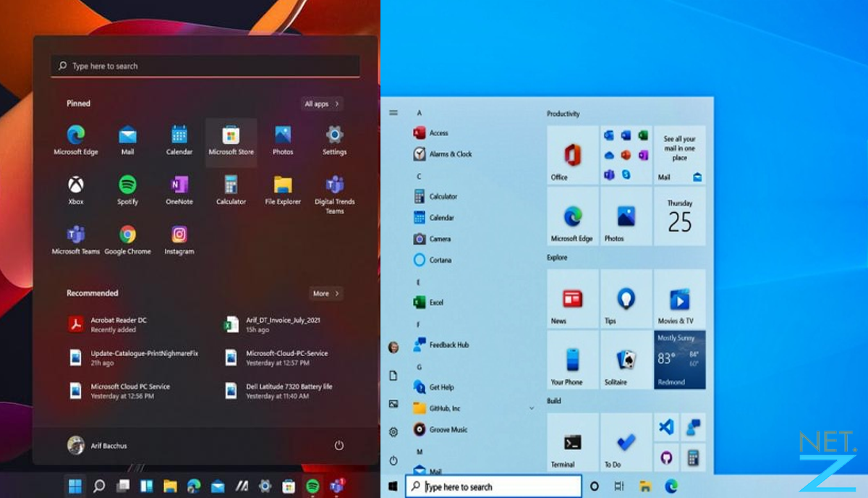Launch the Xbox pinned app
The width and height of the screenshot is (868, 498).
pyautogui.click(x=76, y=190)
